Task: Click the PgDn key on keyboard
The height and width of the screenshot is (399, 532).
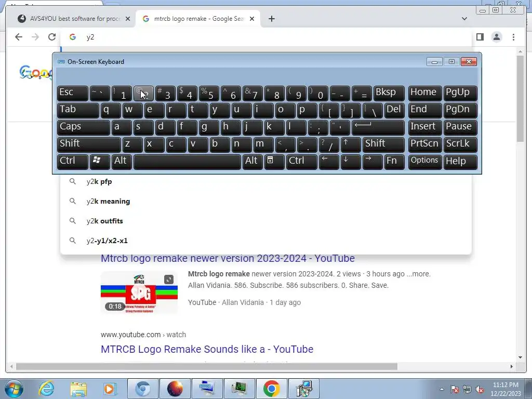Action: click(460, 110)
